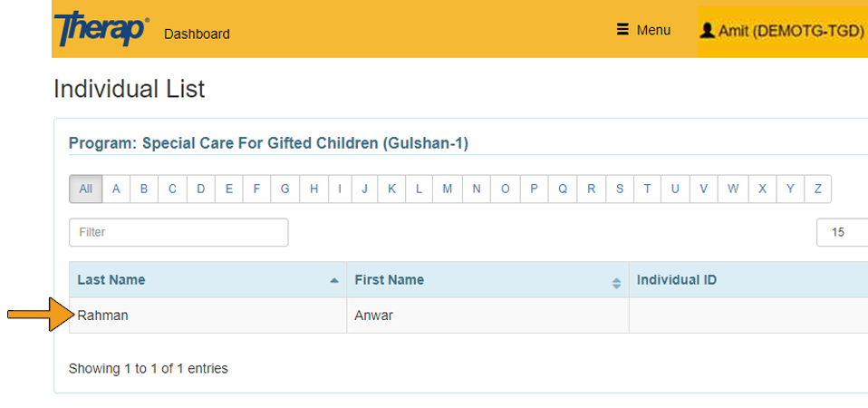Image resolution: width=868 pixels, height=408 pixels.
Task: Open the Menu item in header
Action: tap(652, 30)
